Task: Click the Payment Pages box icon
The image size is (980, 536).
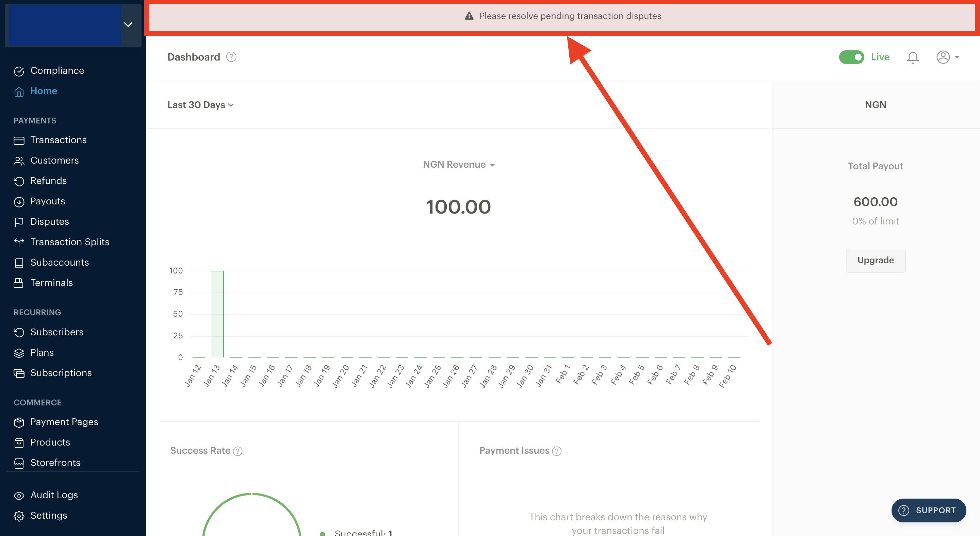Action: (19, 422)
